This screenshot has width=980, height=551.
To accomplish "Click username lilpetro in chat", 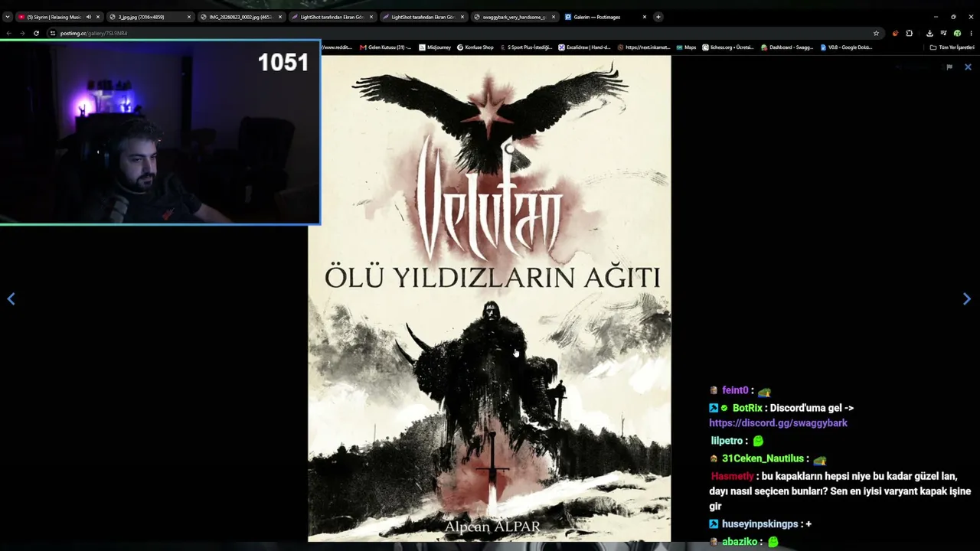I will point(727,441).
